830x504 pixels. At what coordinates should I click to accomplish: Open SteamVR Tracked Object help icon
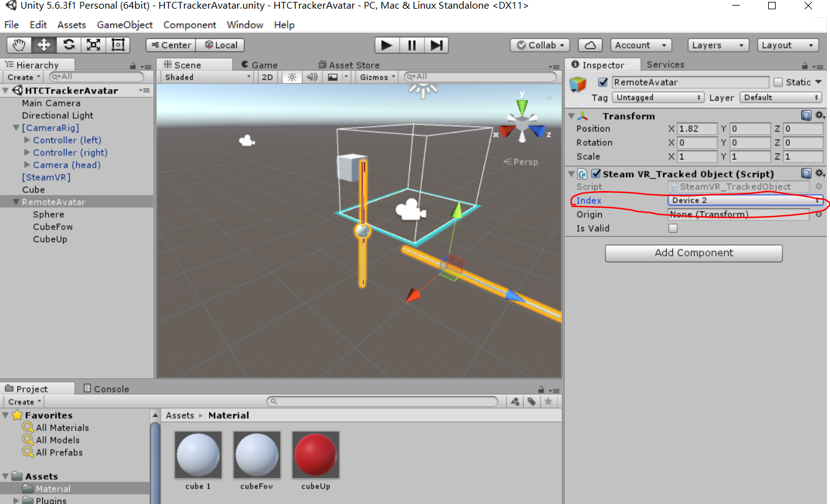[x=806, y=174]
